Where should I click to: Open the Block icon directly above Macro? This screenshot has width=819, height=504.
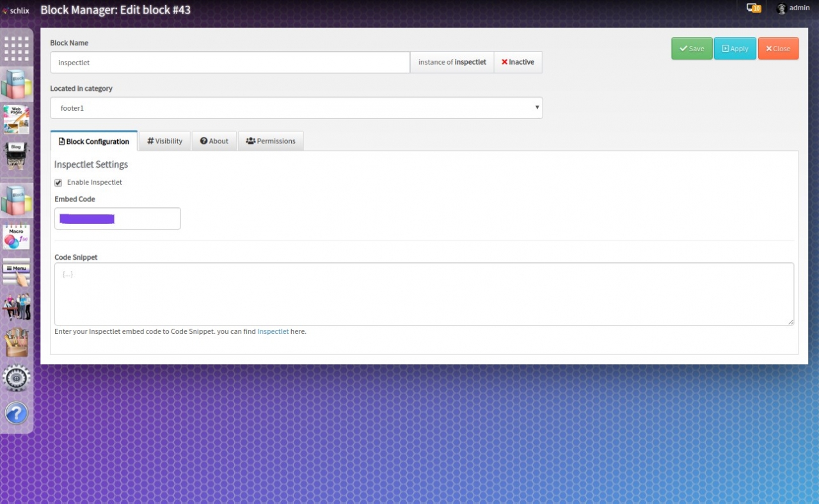17,201
